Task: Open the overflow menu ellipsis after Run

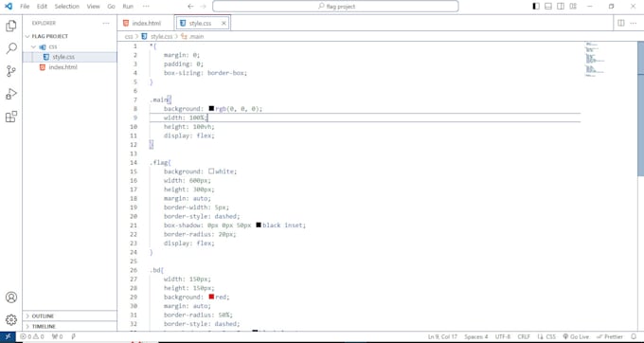Action: [146, 7]
